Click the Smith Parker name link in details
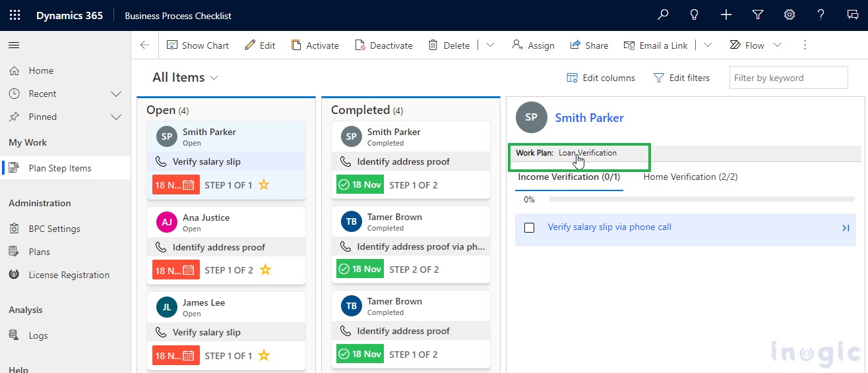 pos(589,118)
